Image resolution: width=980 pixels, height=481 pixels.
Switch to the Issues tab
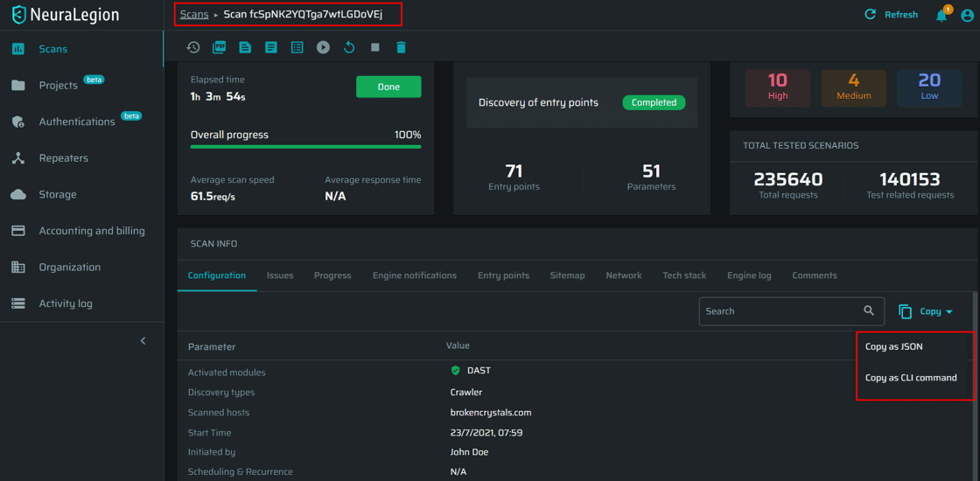(x=280, y=275)
